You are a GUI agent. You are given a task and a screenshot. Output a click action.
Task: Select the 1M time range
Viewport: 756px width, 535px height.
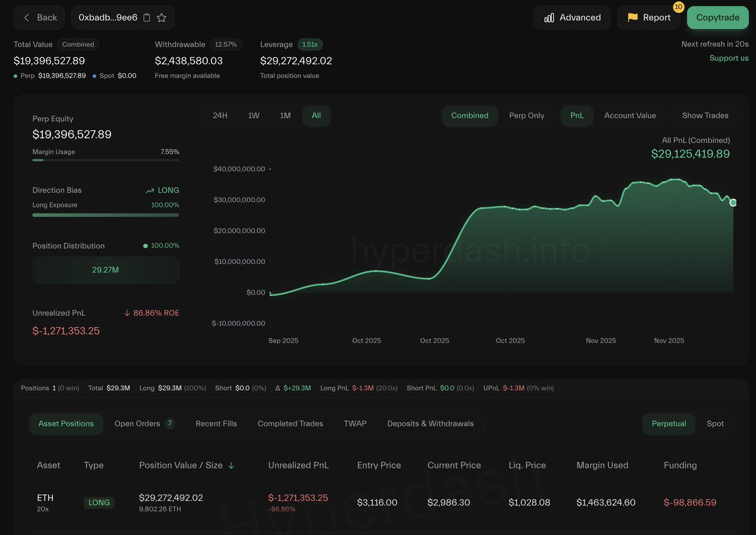tap(285, 115)
